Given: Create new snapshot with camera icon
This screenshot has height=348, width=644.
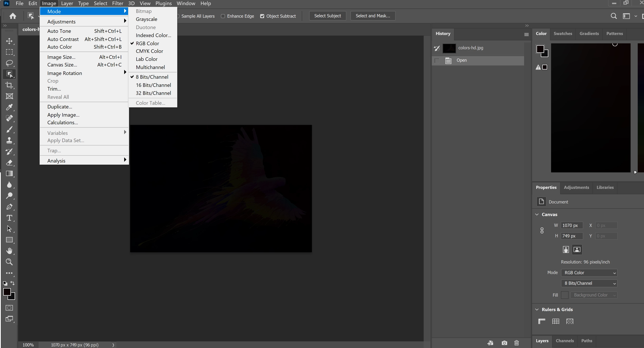Looking at the screenshot, I should [504, 343].
